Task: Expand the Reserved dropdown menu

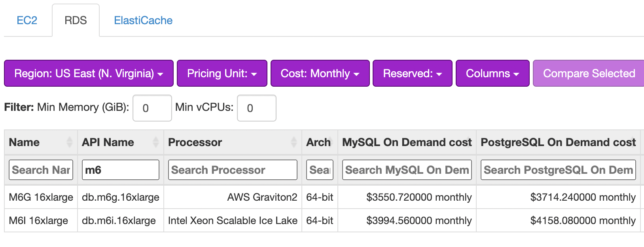Action: [x=412, y=73]
